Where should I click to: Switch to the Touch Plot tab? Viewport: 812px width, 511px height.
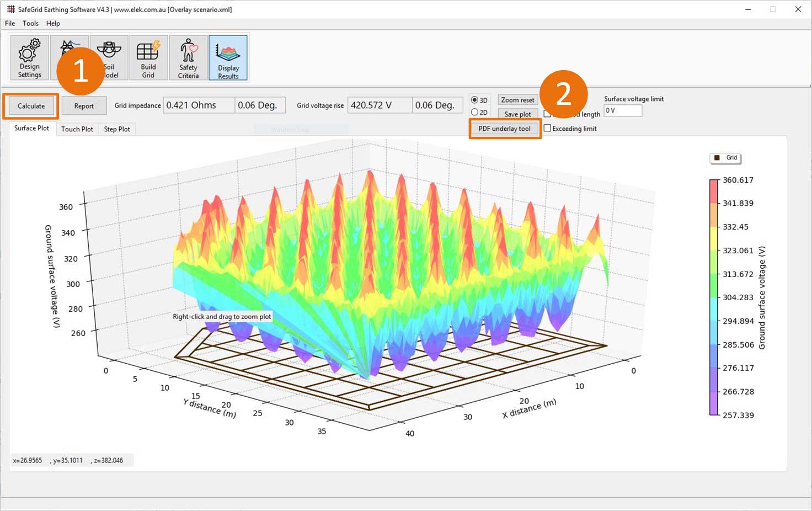click(x=77, y=129)
